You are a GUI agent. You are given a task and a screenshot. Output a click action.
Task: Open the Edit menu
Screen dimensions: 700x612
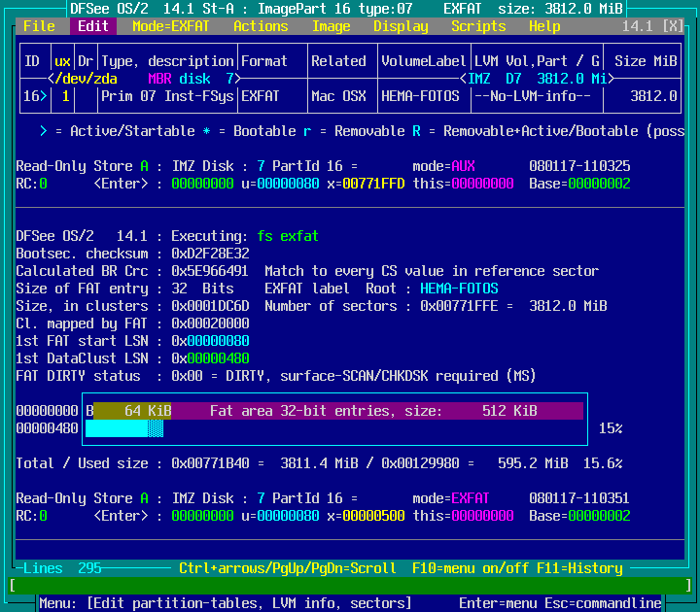(93, 26)
